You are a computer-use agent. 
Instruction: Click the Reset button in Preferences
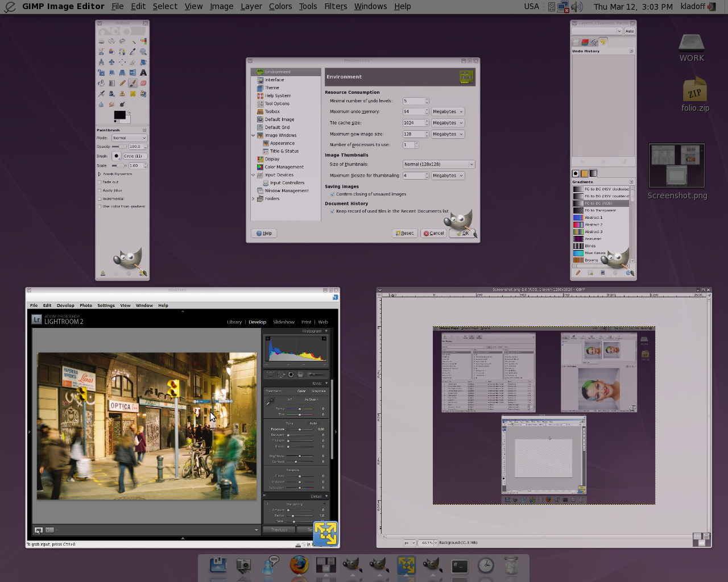[x=405, y=233]
